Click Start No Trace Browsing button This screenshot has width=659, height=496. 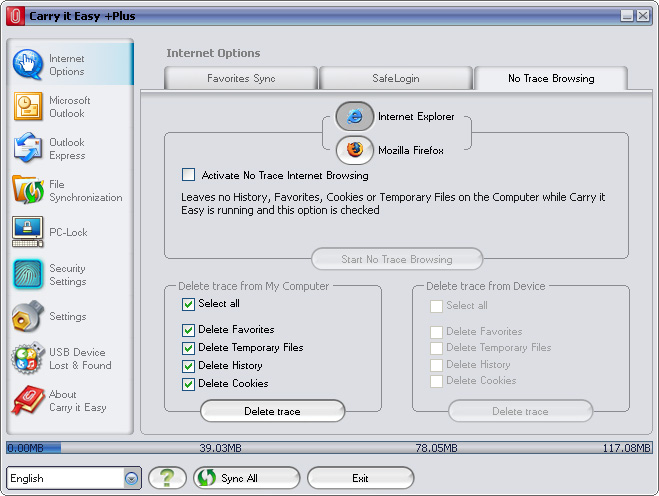pos(397,259)
